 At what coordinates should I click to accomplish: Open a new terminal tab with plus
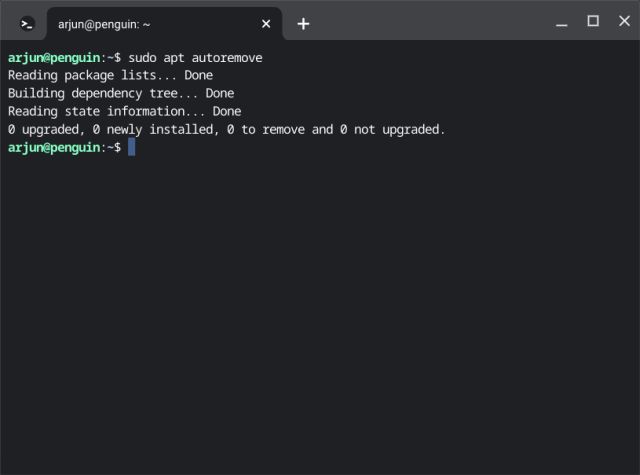click(303, 23)
